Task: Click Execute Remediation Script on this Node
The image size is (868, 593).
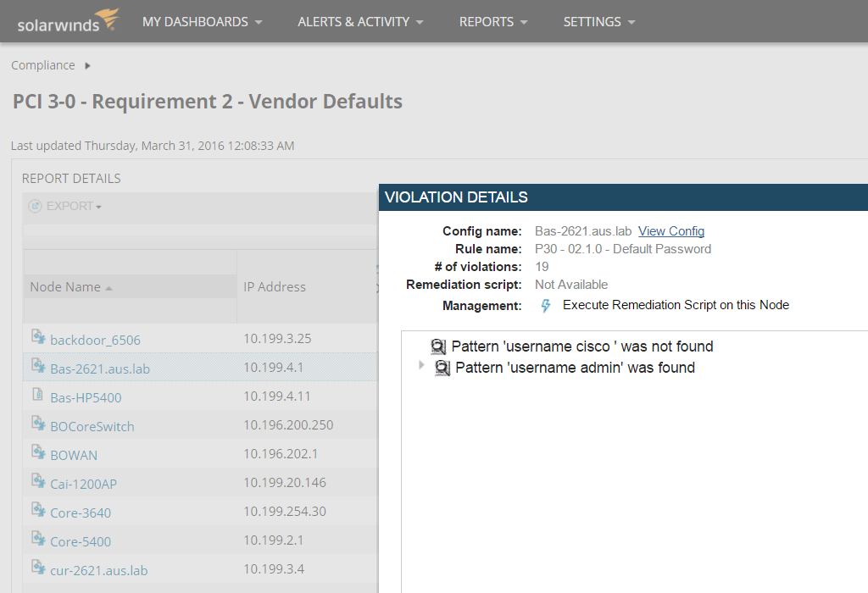Action: click(x=676, y=305)
